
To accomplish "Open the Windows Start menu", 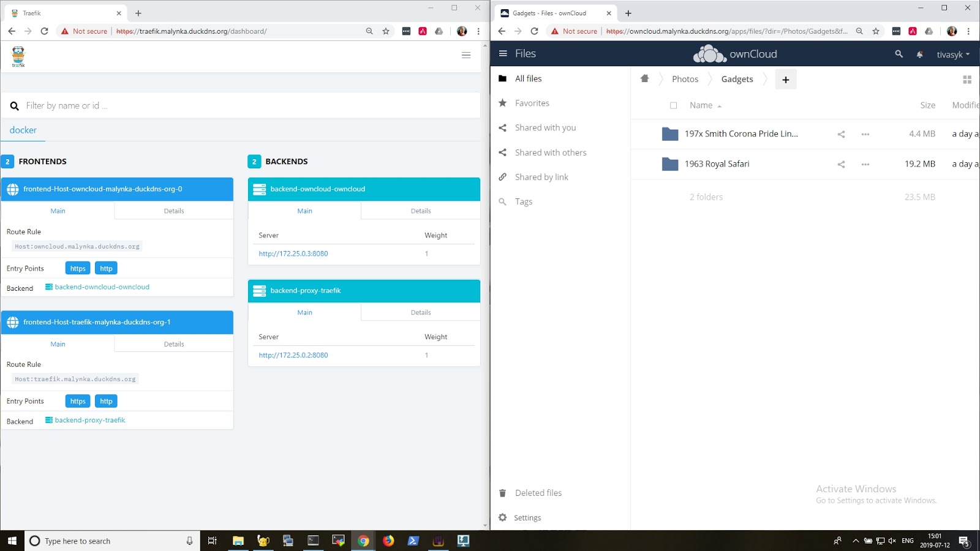I will (12, 541).
